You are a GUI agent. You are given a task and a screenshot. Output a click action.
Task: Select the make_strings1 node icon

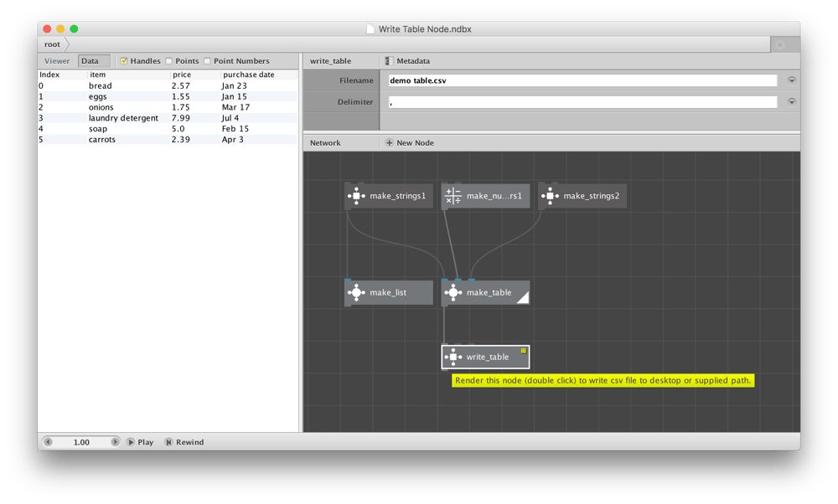356,196
